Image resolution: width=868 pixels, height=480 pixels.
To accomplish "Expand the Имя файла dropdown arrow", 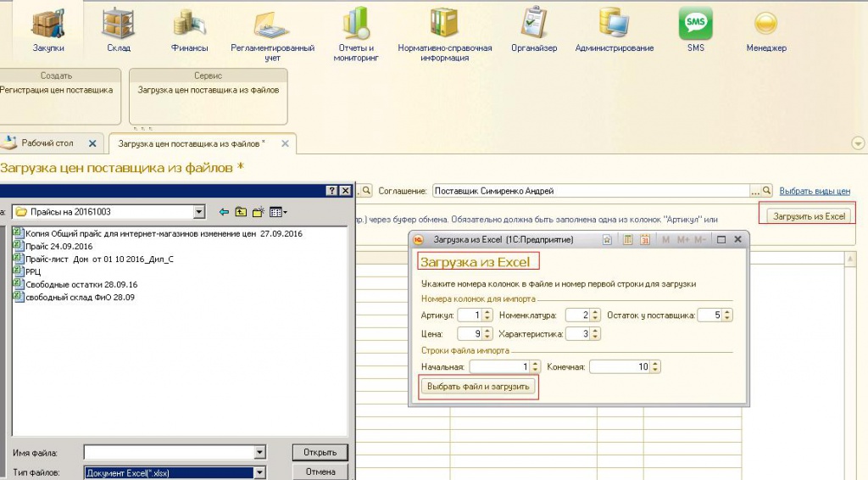I will point(259,453).
